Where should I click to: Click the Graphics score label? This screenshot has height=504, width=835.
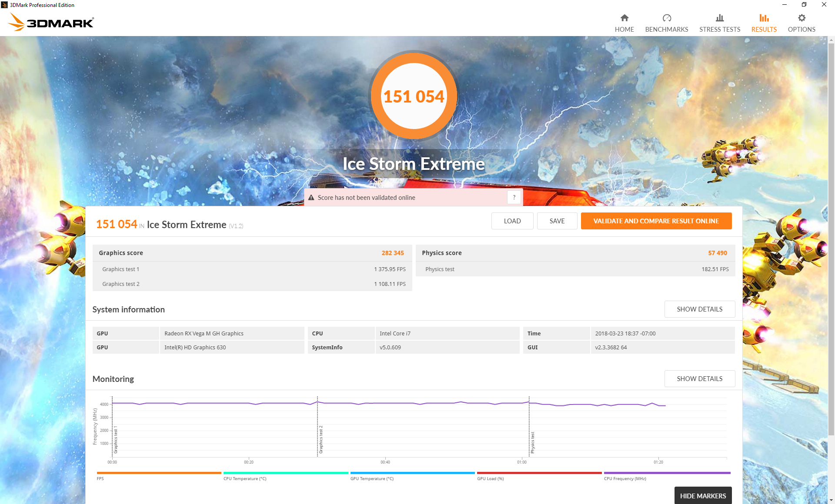coord(121,253)
